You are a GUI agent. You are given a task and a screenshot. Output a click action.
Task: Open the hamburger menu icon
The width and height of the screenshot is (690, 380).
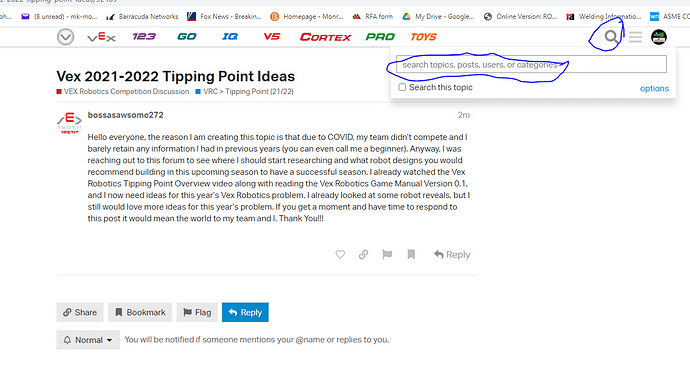[x=635, y=37]
